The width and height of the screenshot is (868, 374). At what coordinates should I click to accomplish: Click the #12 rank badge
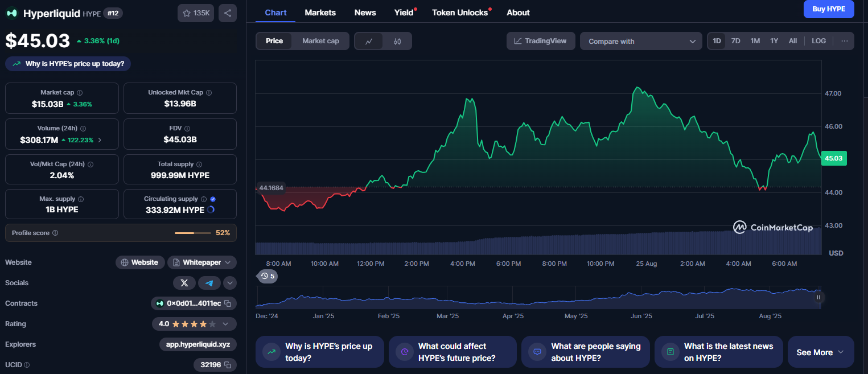click(x=113, y=13)
